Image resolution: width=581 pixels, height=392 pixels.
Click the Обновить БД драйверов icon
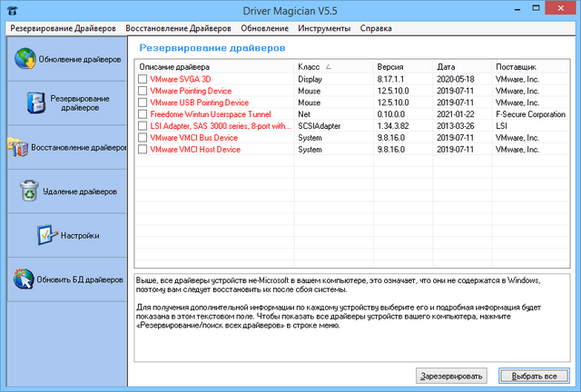(25, 279)
